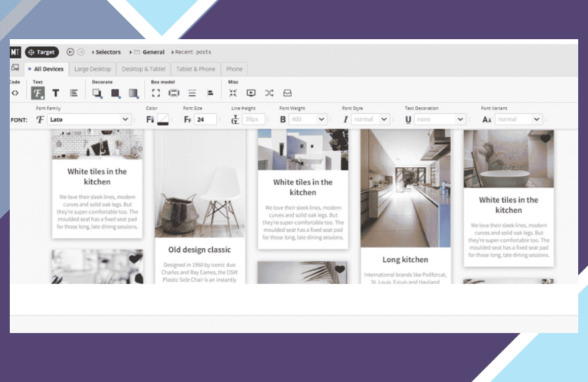588x382 pixels.
Task: Toggle heart favorite on bathtub post
Action: pyautogui.click(x=545, y=139)
